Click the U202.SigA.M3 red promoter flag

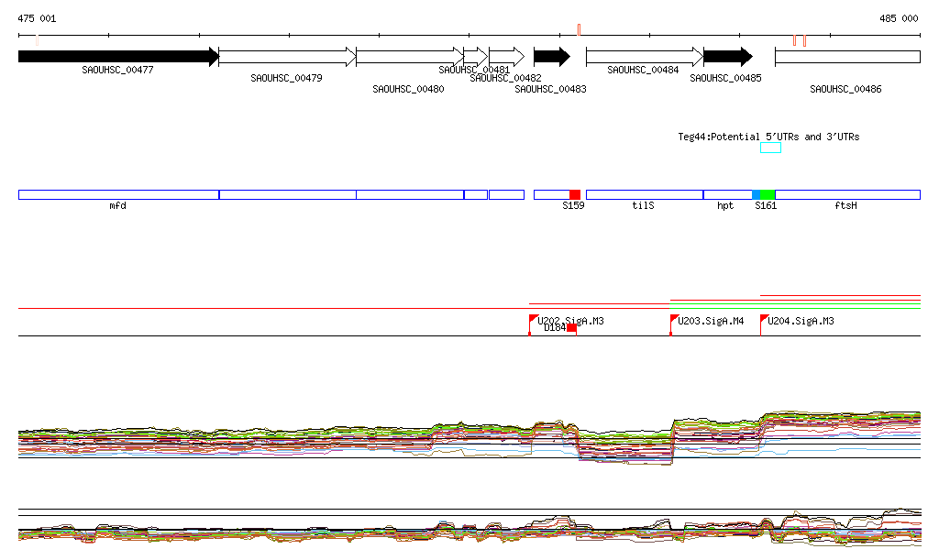coord(534,319)
